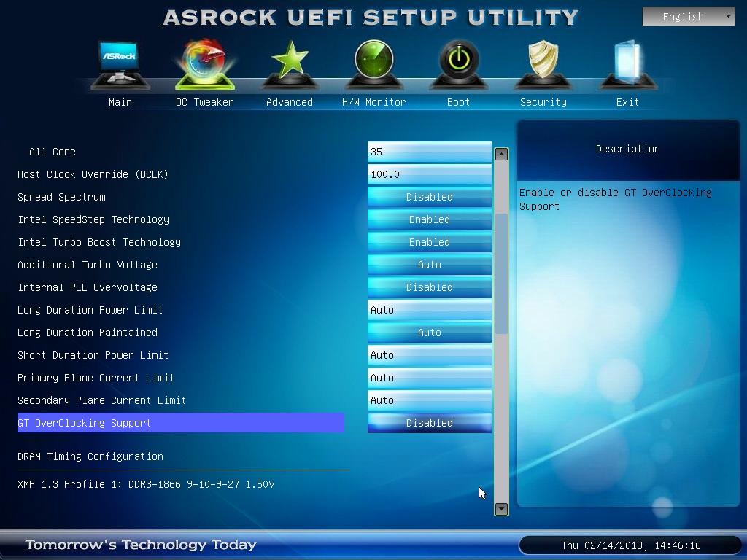Switch to the Boot tab label
Image resolution: width=747 pixels, height=560 pixels.
[458, 102]
